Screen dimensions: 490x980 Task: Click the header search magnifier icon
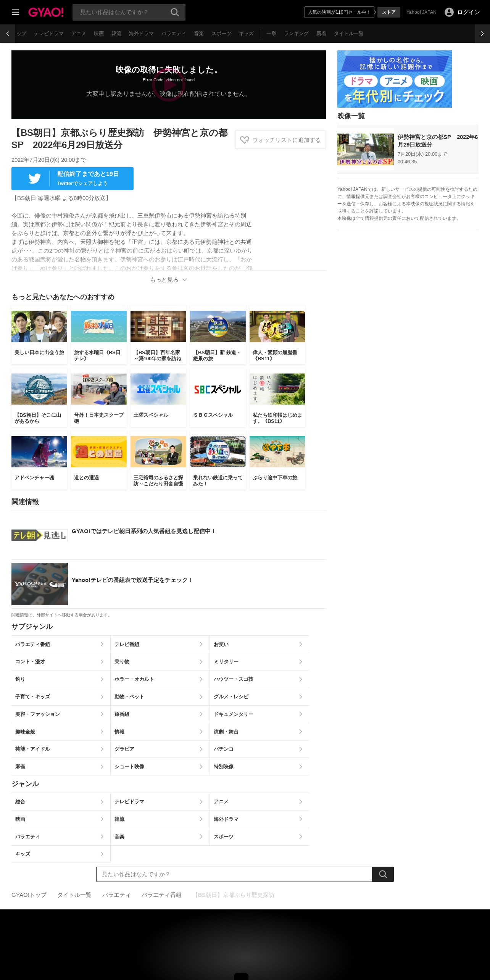click(175, 12)
